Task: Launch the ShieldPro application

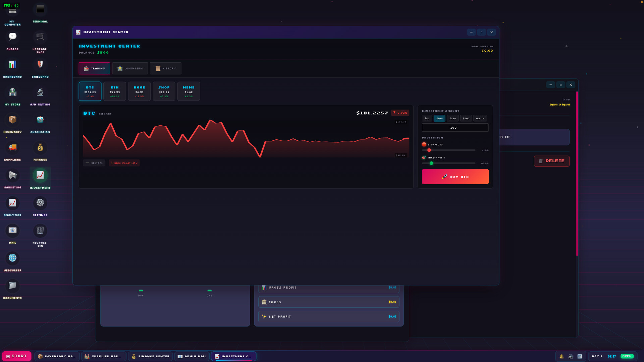Action: [40, 64]
